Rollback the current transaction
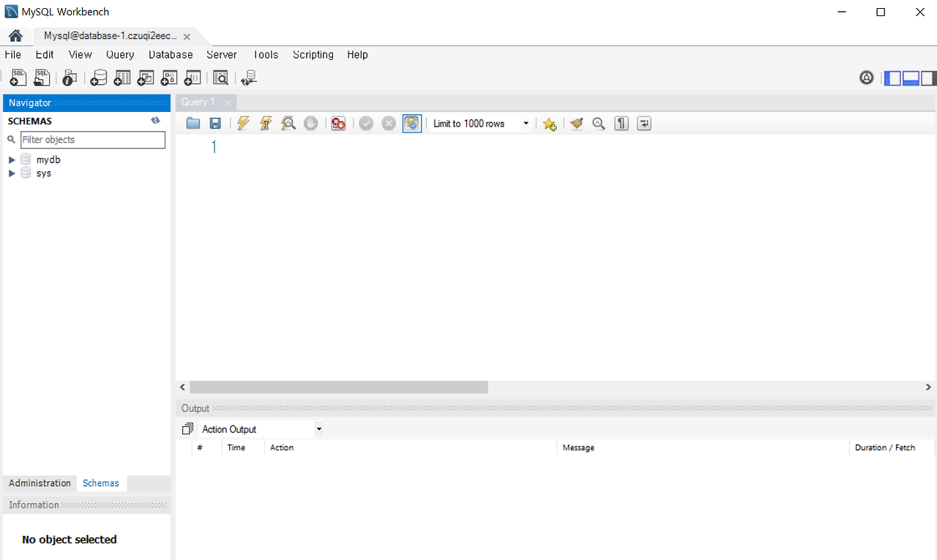 389,124
